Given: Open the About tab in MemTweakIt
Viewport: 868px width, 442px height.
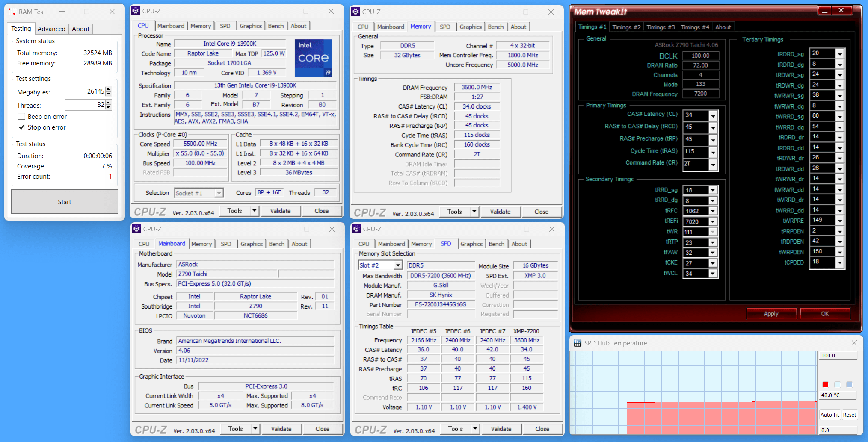Looking at the screenshot, I should click(x=723, y=27).
